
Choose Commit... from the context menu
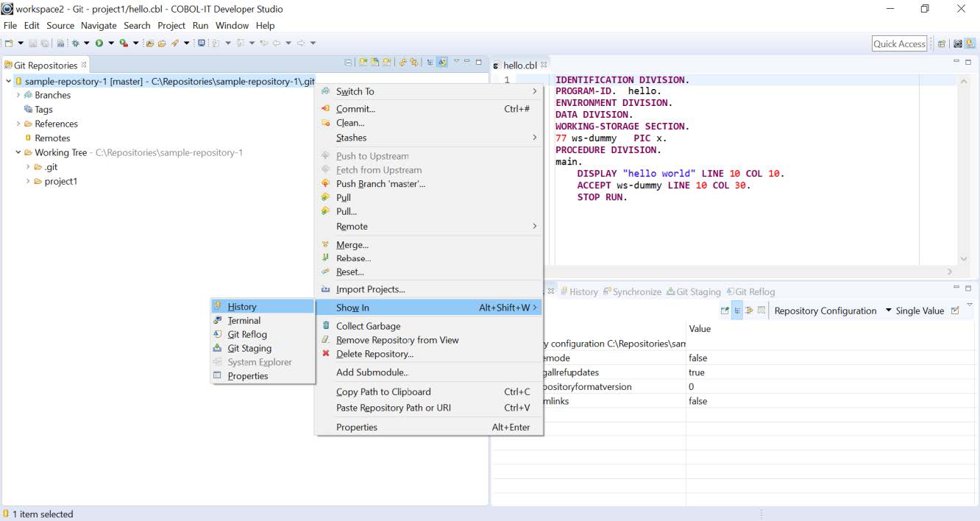point(355,109)
